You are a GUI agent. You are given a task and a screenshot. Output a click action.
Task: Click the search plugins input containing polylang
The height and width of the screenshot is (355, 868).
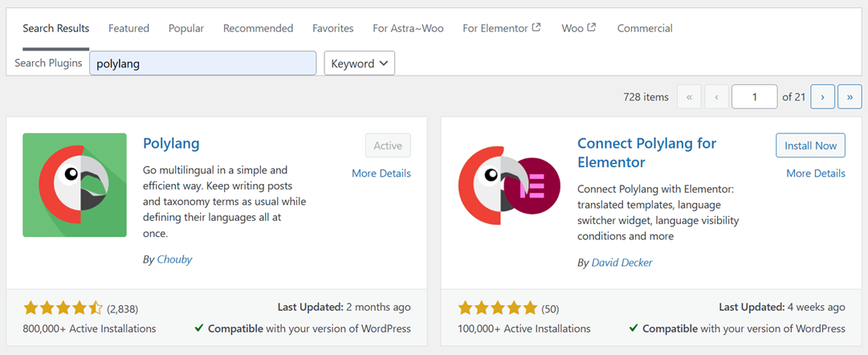pos(202,63)
